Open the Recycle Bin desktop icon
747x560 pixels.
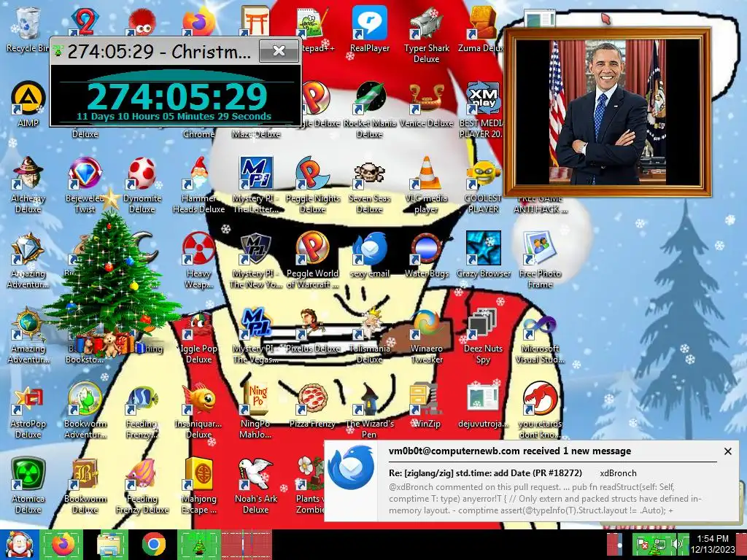click(27, 29)
